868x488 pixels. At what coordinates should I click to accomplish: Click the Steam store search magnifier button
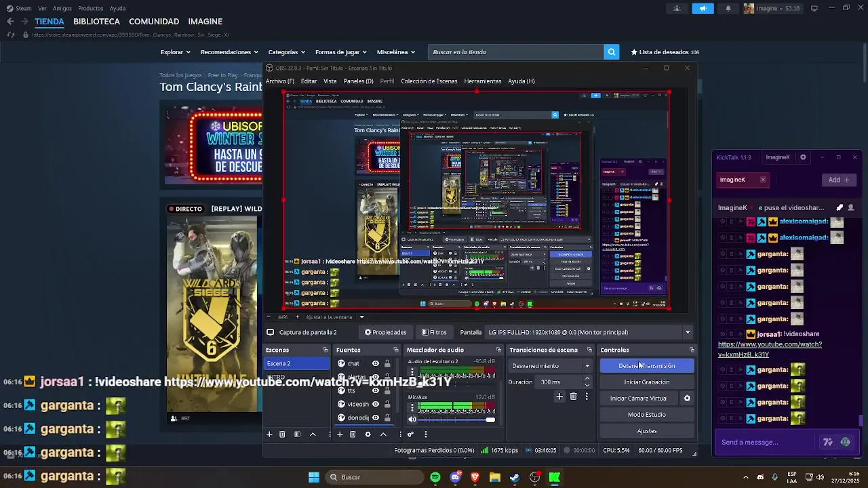pyautogui.click(x=611, y=52)
